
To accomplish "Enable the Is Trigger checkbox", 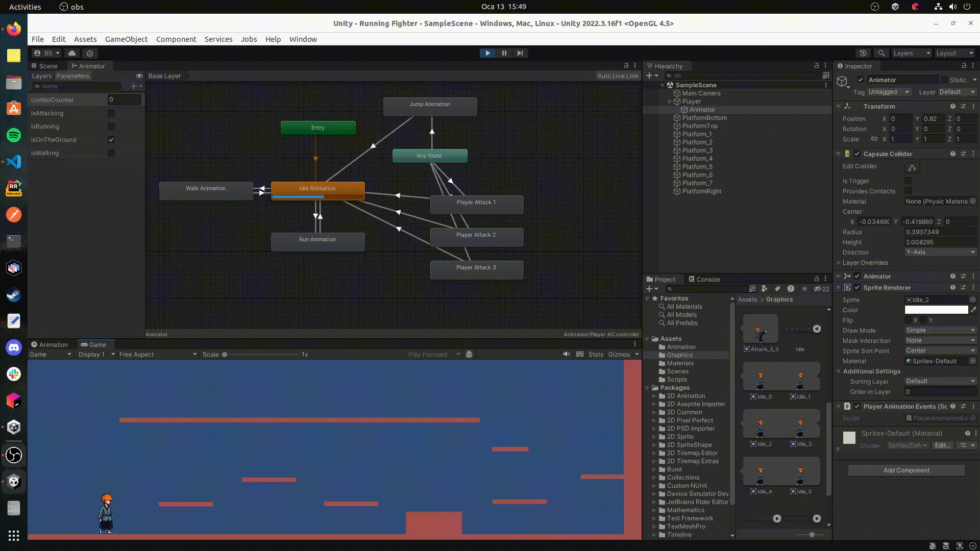I will pos(908,181).
